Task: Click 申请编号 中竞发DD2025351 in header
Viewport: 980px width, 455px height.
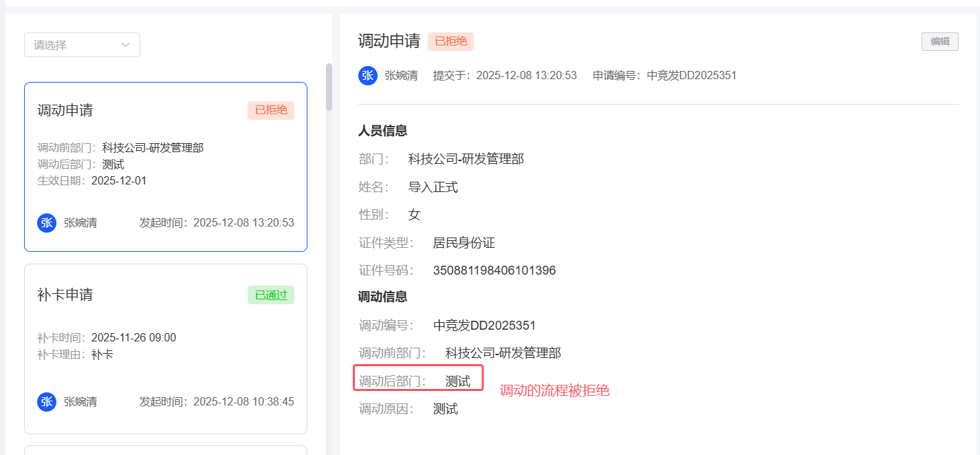Action: (x=664, y=76)
